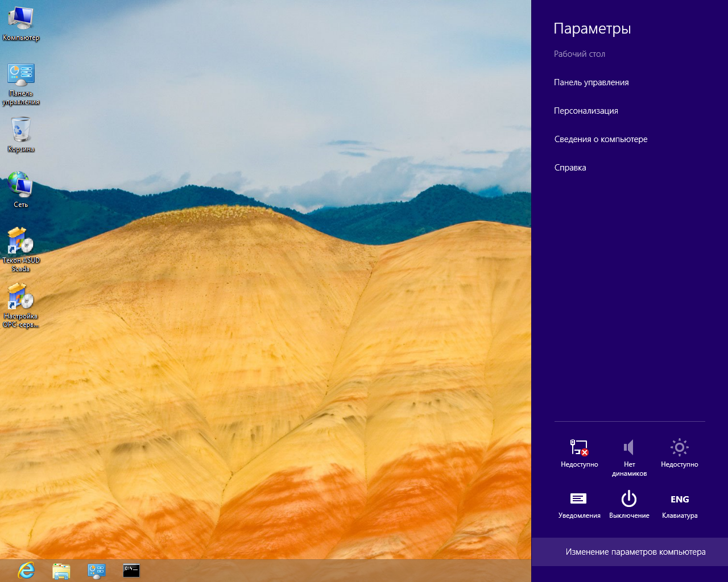Click the Control Panel icon in taskbar

[96, 570]
